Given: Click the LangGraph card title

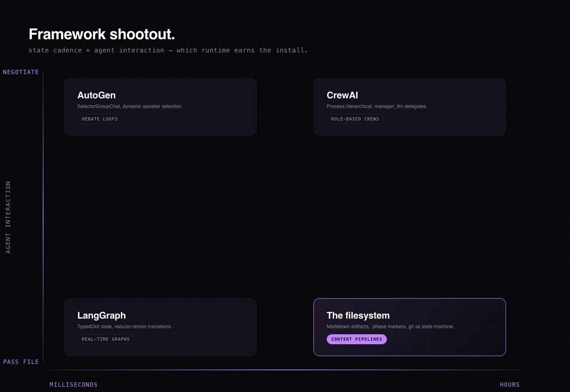Looking at the screenshot, I should [x=102, y=315].
